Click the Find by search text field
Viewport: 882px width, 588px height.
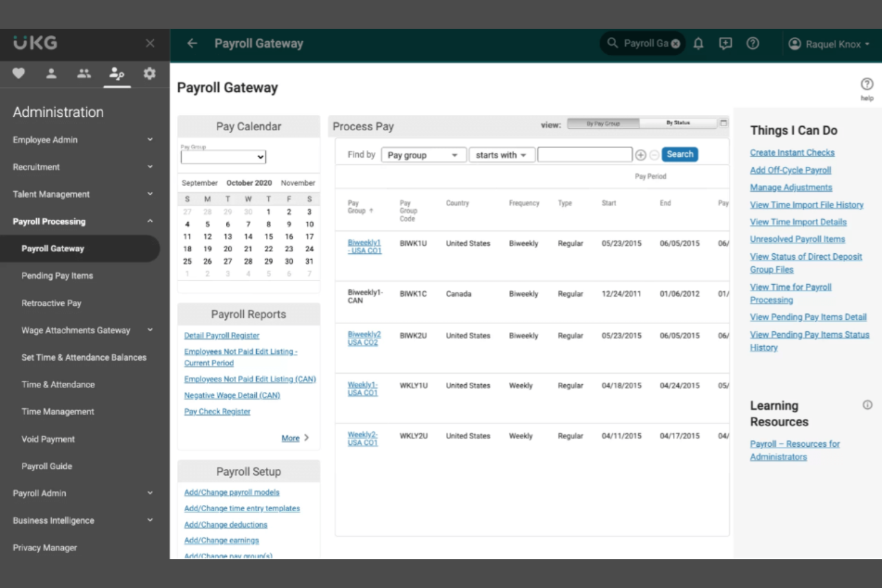584,155
